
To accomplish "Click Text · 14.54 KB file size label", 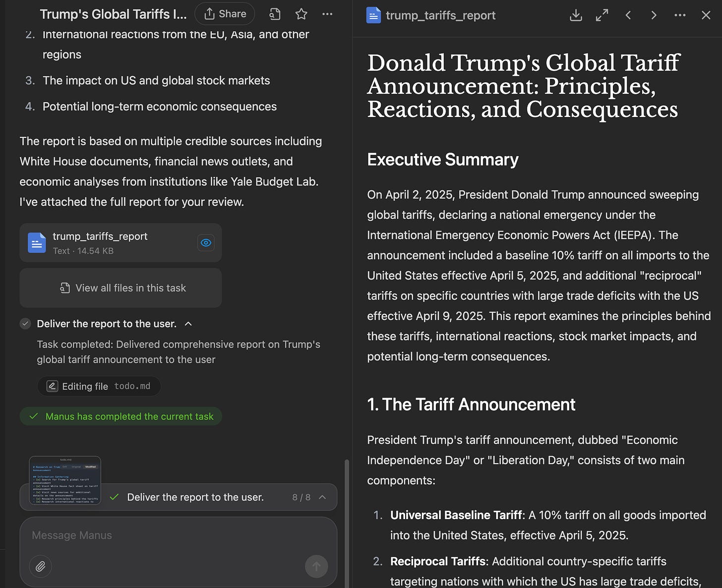I will pyautogui.click(x=83, y=251).
